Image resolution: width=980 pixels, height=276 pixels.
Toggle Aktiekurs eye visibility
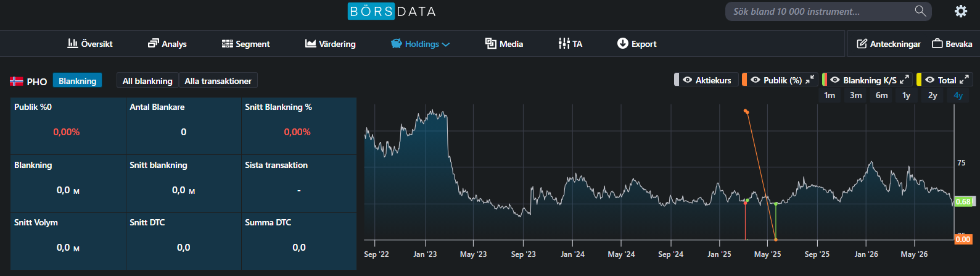(x=687, y=80)
